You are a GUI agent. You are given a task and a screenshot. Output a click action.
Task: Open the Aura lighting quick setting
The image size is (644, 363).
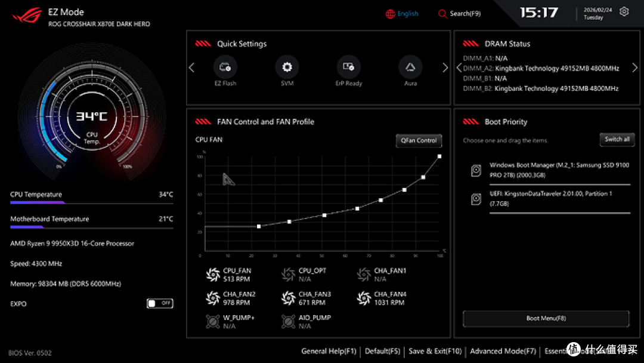click(x=410, y=67)
